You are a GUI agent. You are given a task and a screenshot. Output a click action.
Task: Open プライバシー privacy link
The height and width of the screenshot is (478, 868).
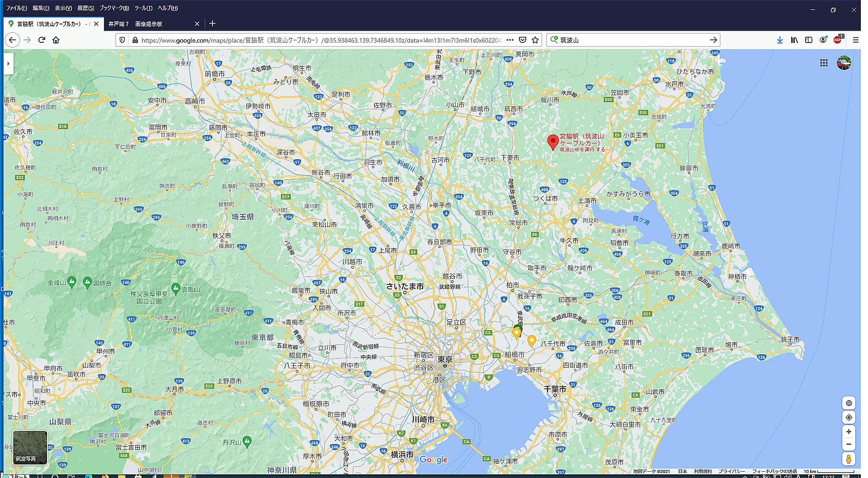tap(731, 471)
